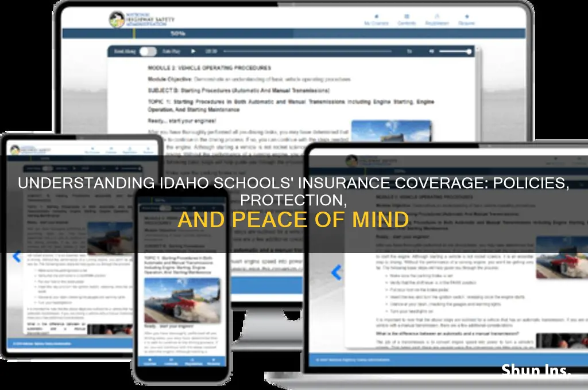Click the 'difference between an automatic' heading on the laptop
Image resolution: width=588 pixels, height=390 pixels.
click(x=448, y=333)
